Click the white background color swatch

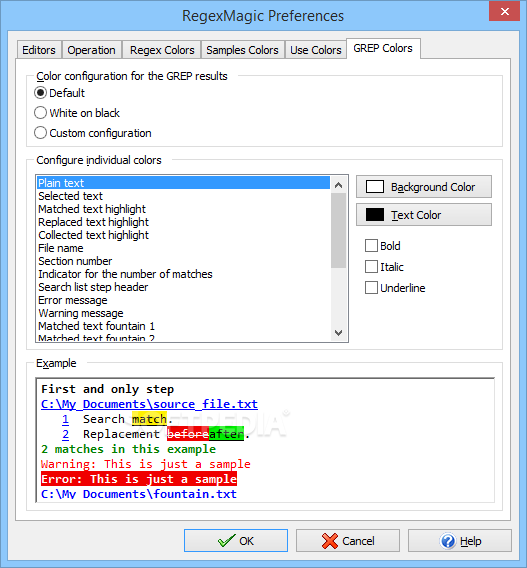tap(375, 187)
